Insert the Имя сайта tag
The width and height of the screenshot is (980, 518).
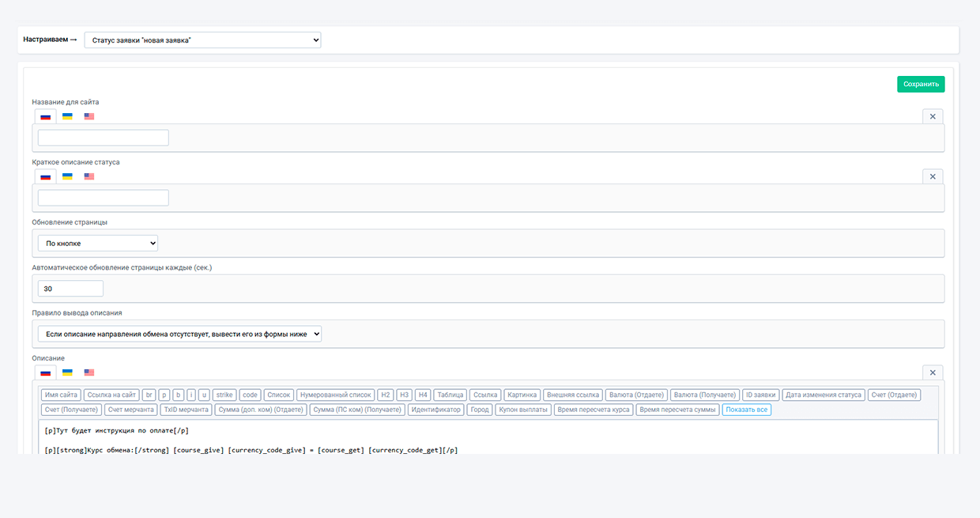(62, 395)
